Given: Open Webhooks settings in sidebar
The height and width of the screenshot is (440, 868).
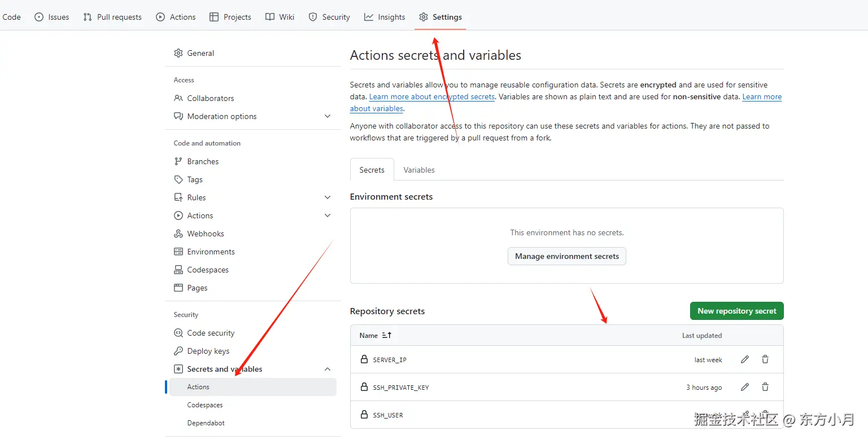Looking at the screenshot, I should click(x=206, y=234).
